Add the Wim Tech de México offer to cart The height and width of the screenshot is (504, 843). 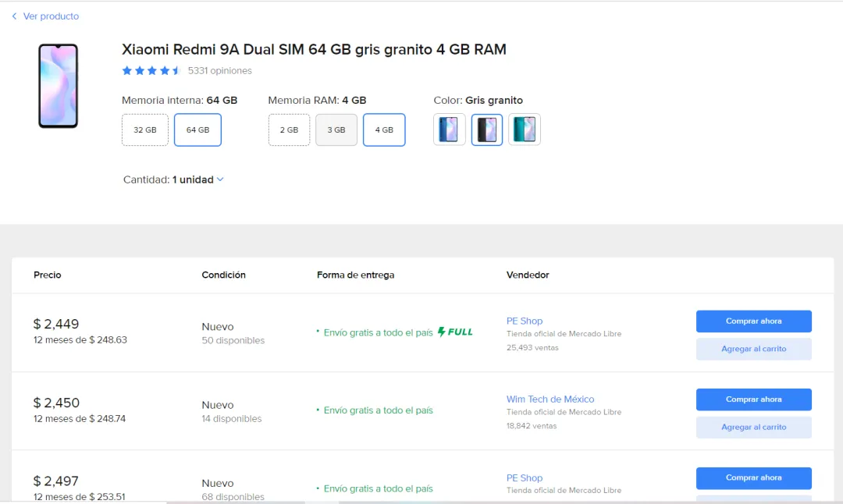point(753,428)
